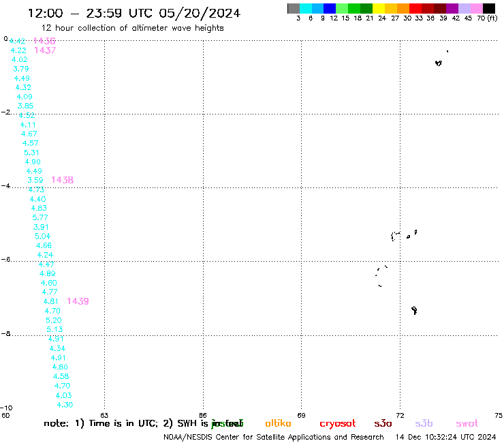
Task: Click the pink pass number 1438
Action: (63, 180)
